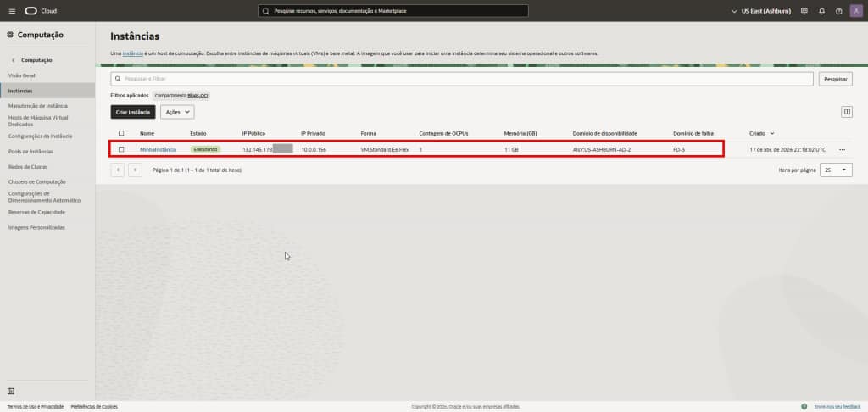This screenshot has height=412, width=868.
Task: Click the IP Privado column header
Action: [314, 133]
